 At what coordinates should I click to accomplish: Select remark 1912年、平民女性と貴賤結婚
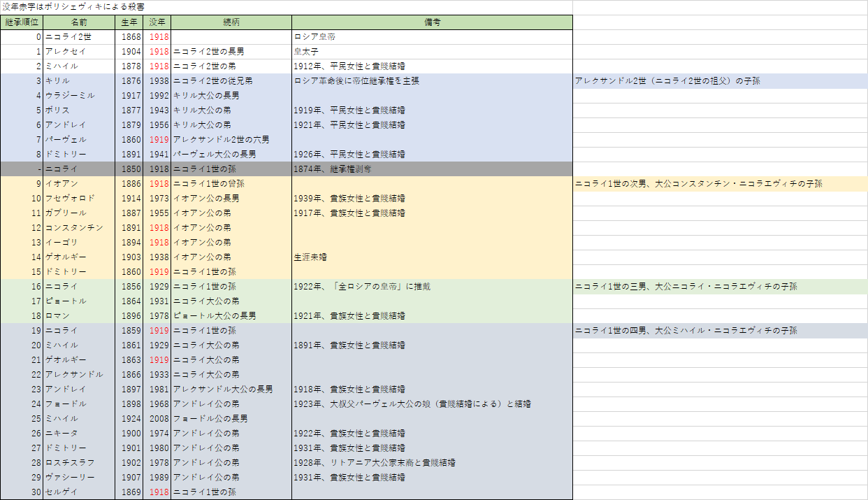pos(433,66)
